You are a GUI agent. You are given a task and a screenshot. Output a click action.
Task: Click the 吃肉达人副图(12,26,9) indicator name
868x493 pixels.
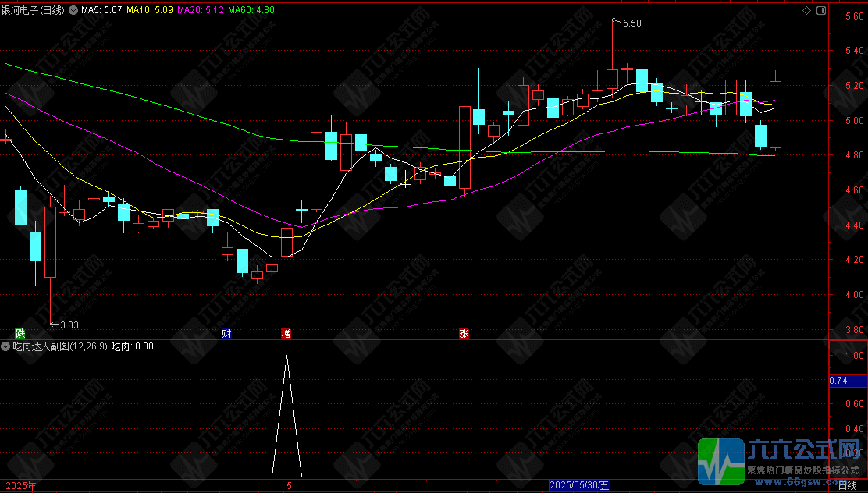pos(60,346)
